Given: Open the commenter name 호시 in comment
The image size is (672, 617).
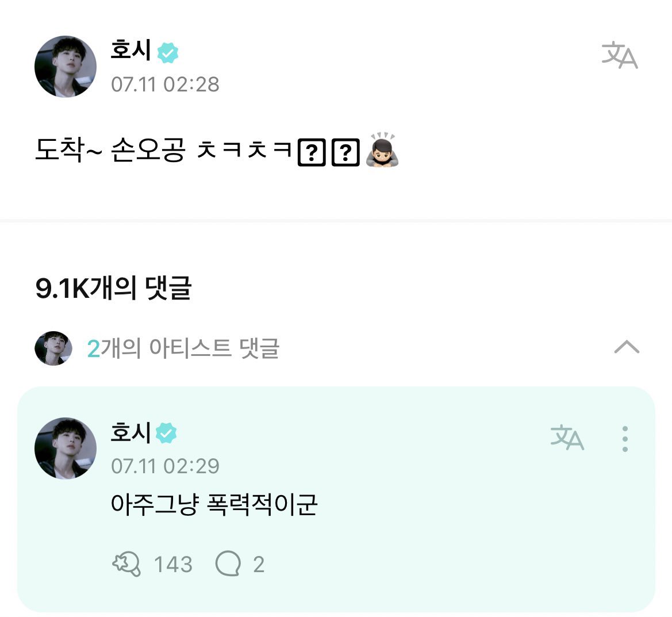Looking at the screenshot, I should pos(130,432).
